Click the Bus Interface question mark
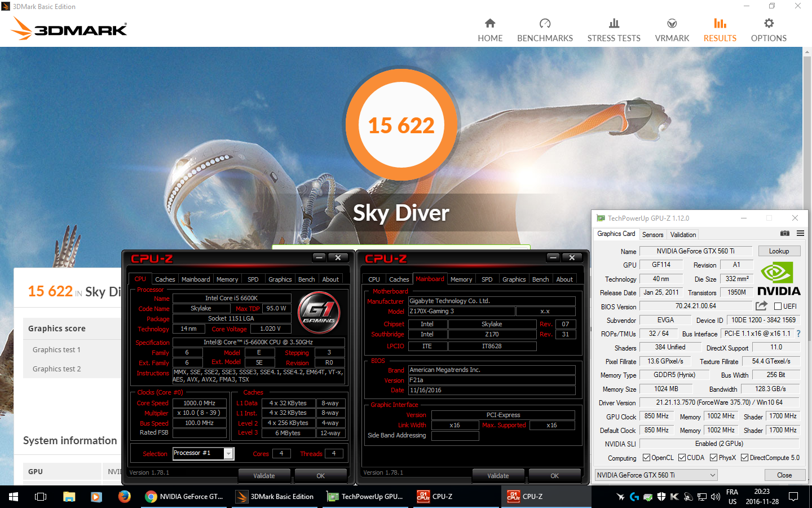The height and width of the screenshot is (508, 812). pyautogui.click(x=798, y=334)
